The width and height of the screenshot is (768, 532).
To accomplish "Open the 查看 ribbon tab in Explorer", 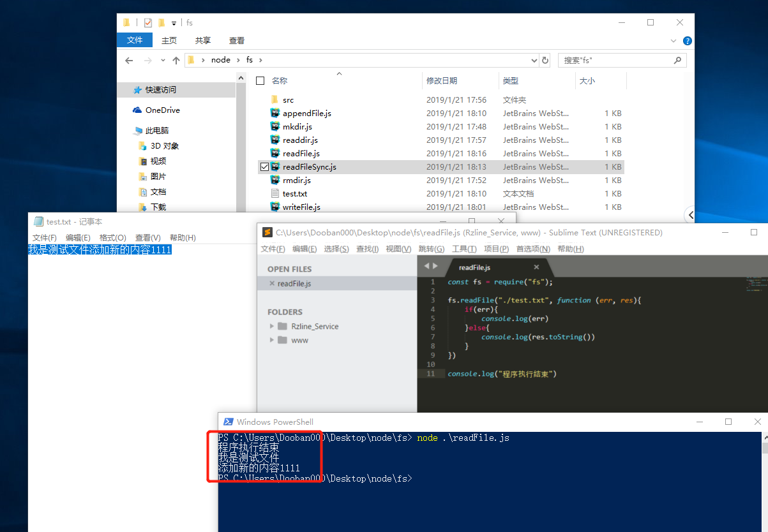I will point(237,40).
